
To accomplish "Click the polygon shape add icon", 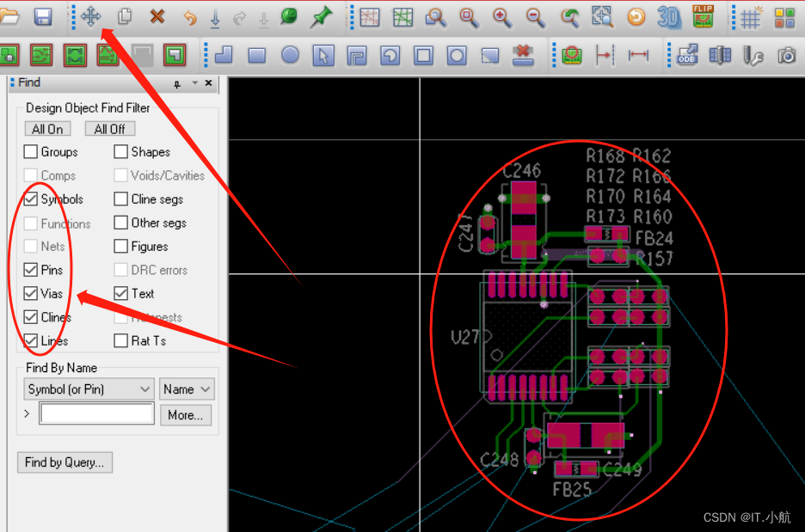I will coord(224,55).
